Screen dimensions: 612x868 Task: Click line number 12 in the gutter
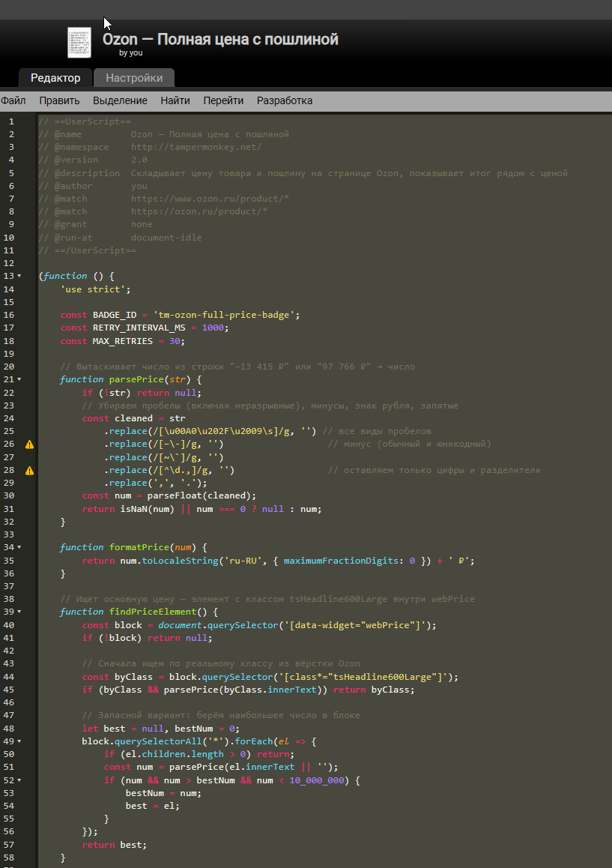click(9, 263)
